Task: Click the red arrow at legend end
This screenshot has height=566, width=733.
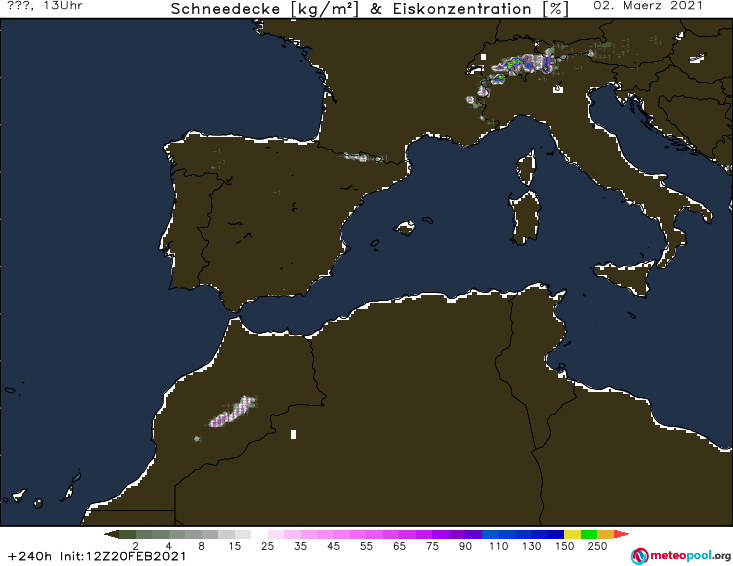Action: tap(621, 534)
